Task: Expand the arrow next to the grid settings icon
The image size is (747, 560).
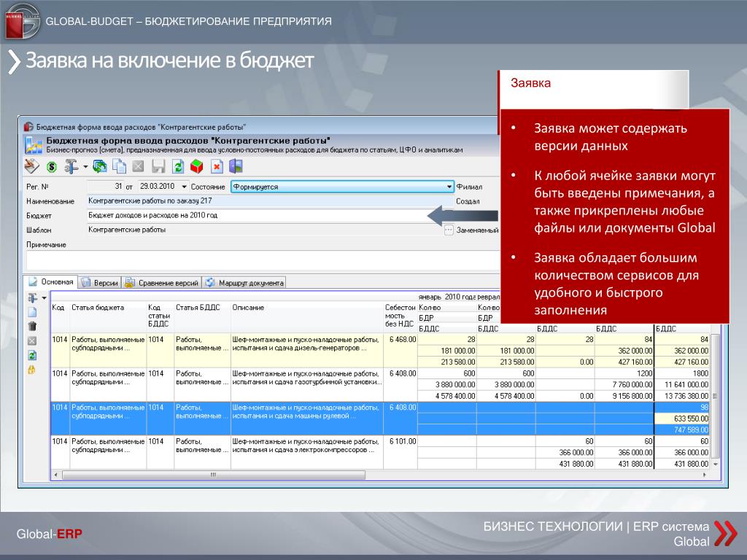Action: [x=44, y=298]
